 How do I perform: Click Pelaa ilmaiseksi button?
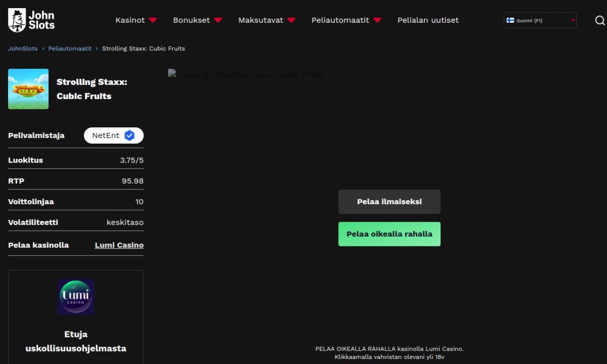point(389,202)
